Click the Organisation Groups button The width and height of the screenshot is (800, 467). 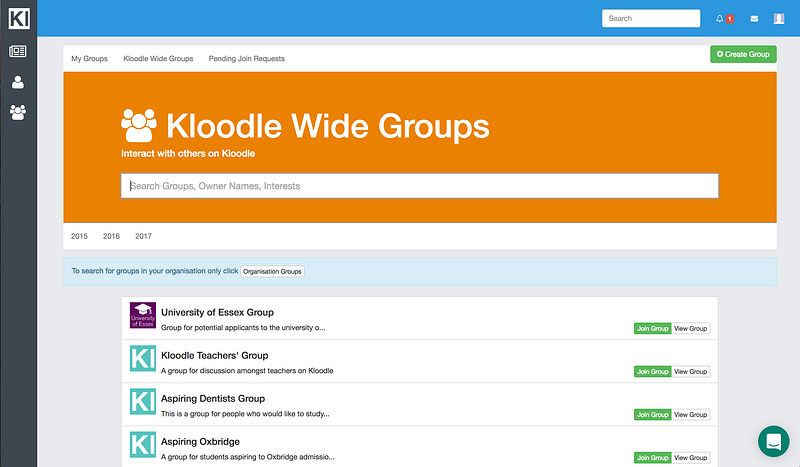pos(272,272)
